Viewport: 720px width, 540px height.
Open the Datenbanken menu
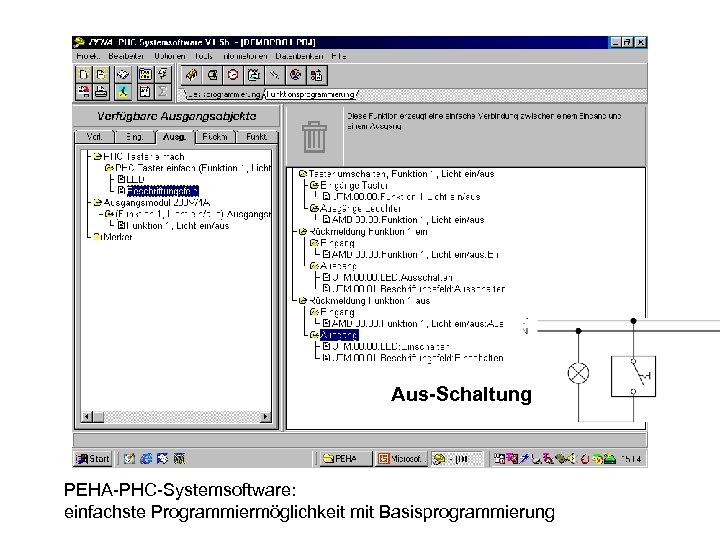[299, 56]
